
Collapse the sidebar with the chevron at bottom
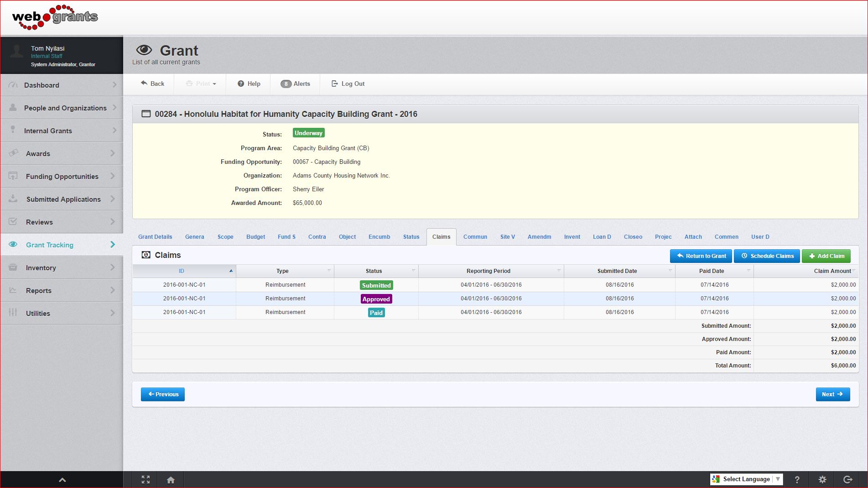click(x=62, y=480)
